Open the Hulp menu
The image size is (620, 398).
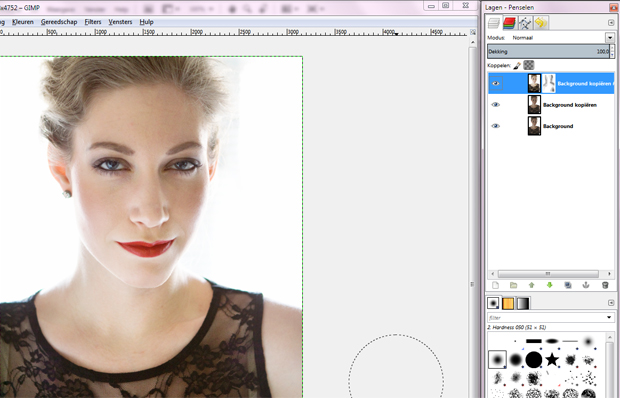click(146, 22)
